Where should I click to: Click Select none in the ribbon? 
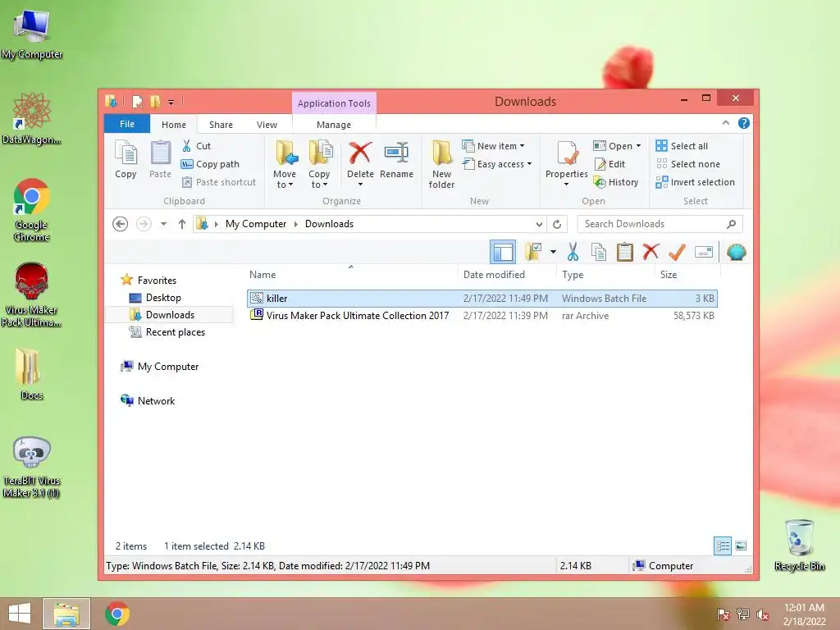688,164
